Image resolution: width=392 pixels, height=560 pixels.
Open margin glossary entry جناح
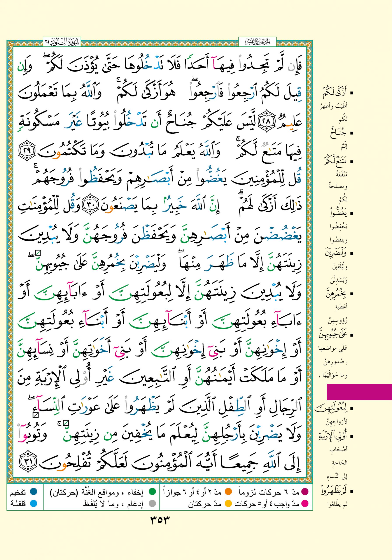pyautogui.click(x=338, y=133)
